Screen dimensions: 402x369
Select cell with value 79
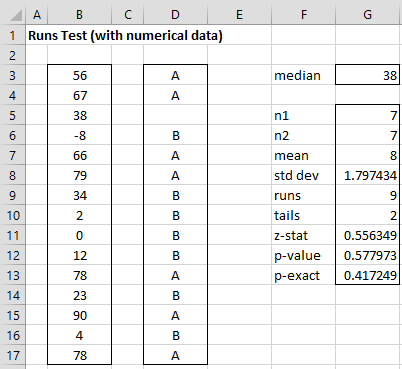point(80,175)
